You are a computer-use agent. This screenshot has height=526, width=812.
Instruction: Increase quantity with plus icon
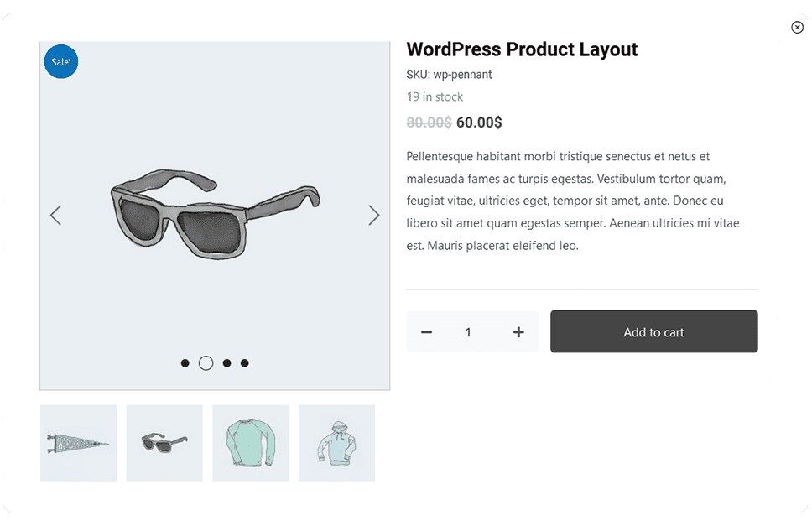coord(518,332)
